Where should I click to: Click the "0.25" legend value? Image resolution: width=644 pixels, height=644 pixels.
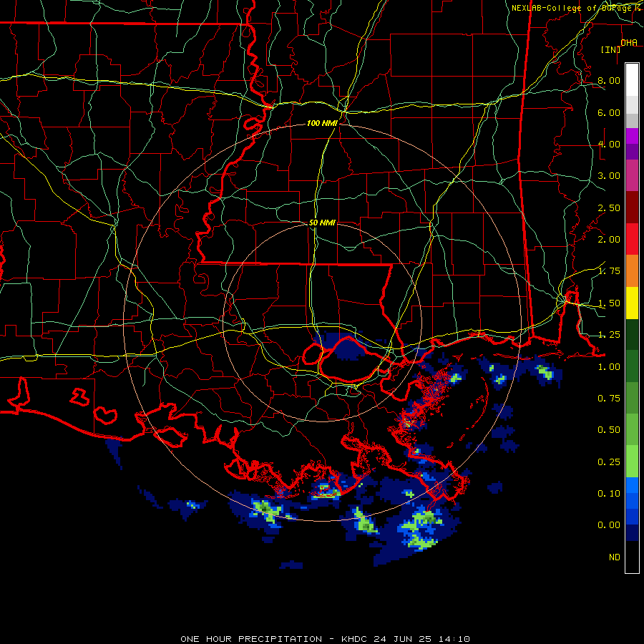[x=609, y=462]
